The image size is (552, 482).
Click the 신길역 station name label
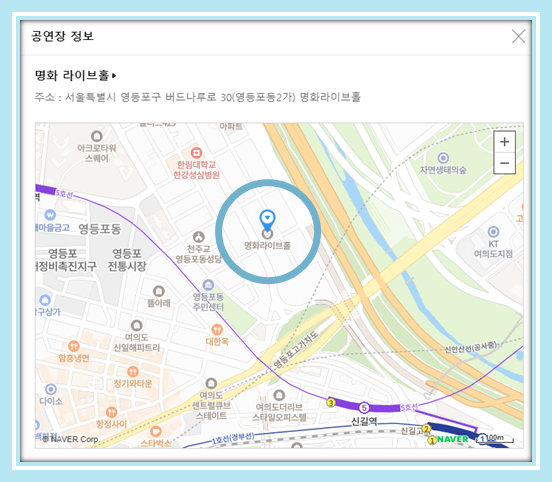(364, 421)
